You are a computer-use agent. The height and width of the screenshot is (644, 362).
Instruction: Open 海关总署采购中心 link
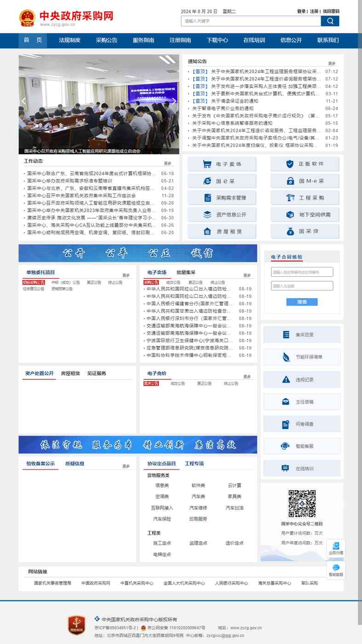[274, 583]
